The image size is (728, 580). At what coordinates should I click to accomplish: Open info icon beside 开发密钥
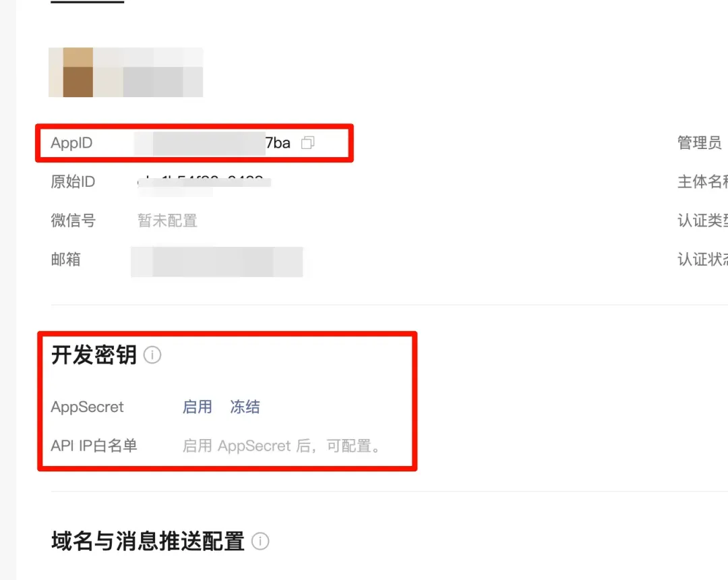pos(152,355)
